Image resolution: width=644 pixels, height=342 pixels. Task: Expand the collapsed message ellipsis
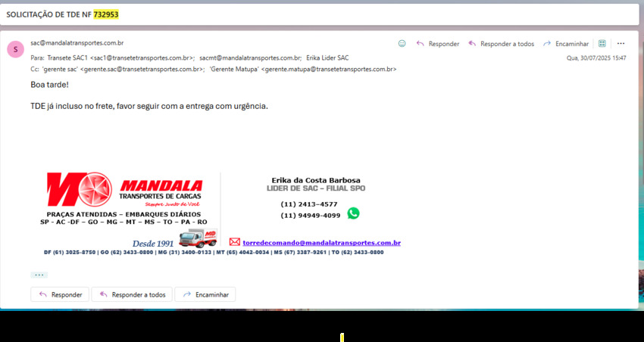coord(39,275)
